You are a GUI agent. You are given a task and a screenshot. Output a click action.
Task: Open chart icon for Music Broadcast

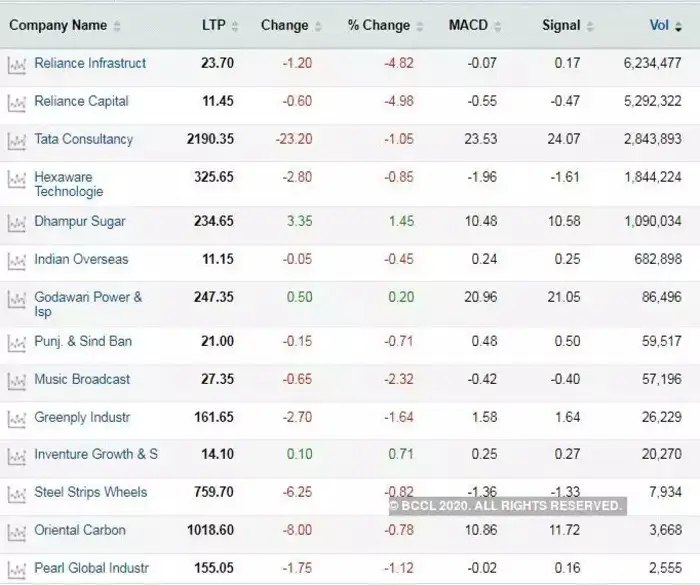point(17,381)
